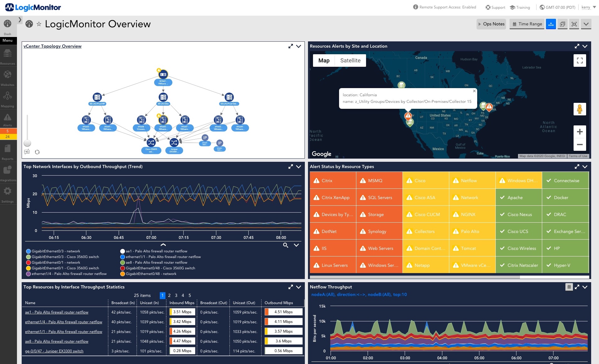Switch to the Map tab on the map widget
Screen dimensions: 599x364
324,60
